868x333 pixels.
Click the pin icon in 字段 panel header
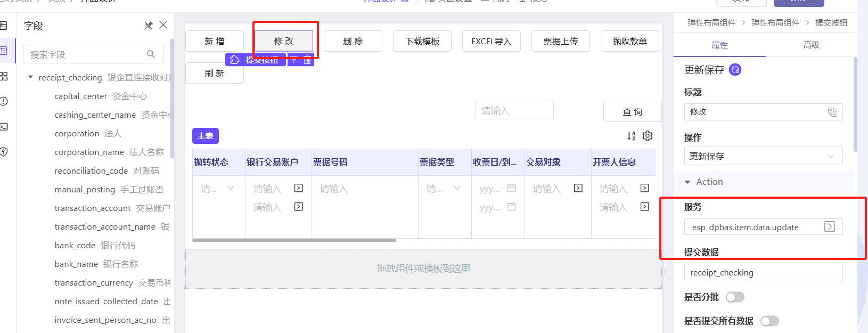tap(149, 26)
